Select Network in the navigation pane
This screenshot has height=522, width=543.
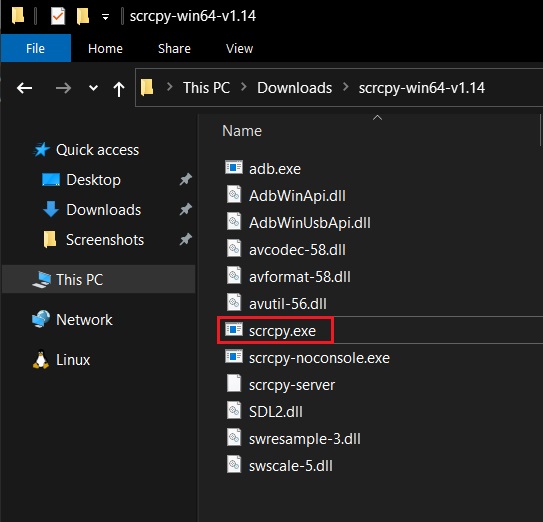point(84,320)
